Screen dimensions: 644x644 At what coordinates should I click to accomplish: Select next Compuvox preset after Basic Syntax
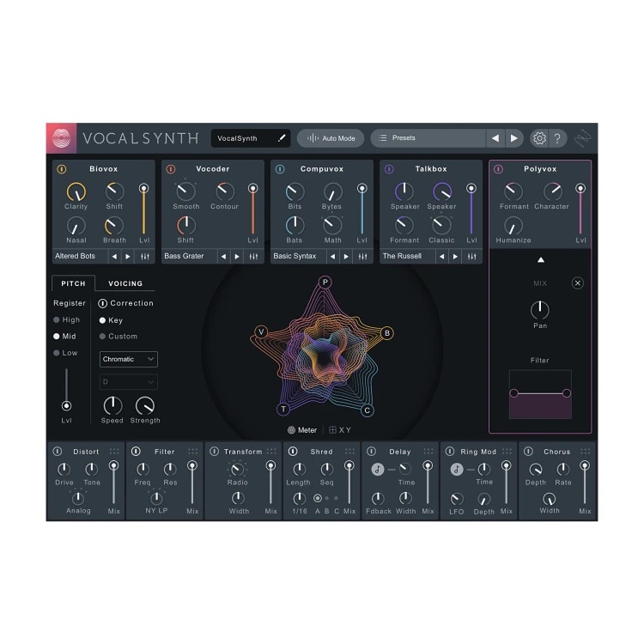[346, 256]
